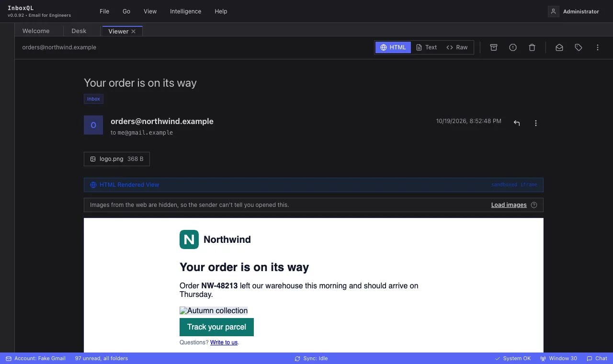Click System OK status indicator
Screen dimensions: 613x364
pyautogui.click(x=513, y=358)
